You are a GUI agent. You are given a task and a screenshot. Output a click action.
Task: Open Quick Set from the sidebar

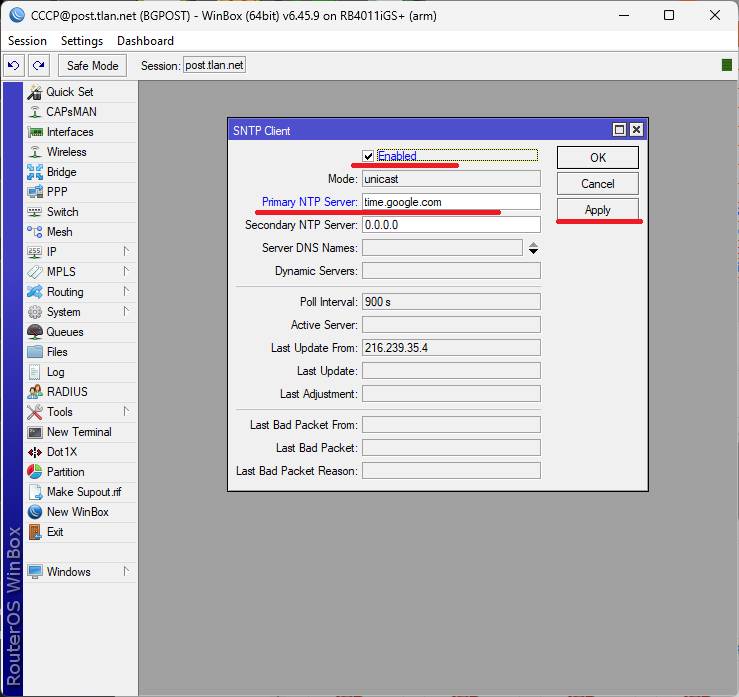pos(69,92)
